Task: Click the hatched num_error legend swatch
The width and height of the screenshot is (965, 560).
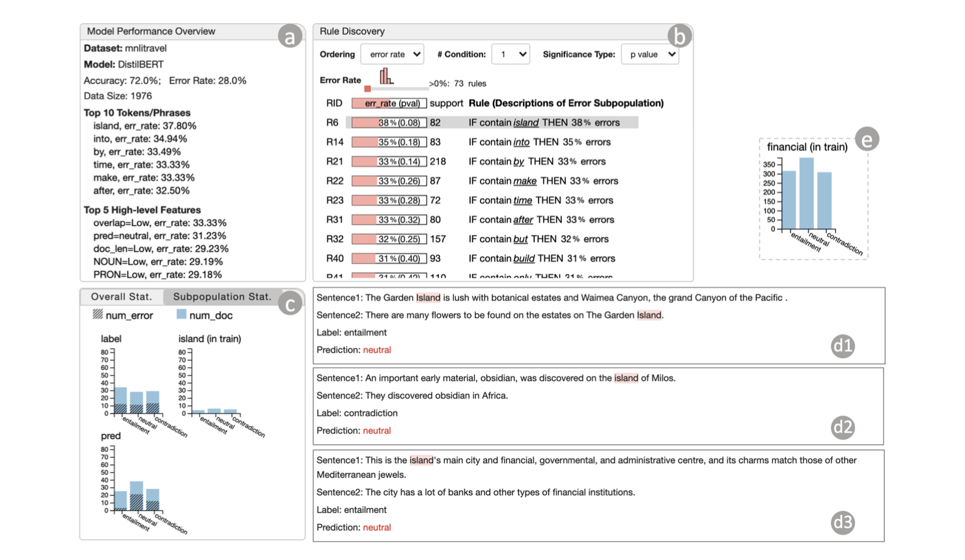Action: point(98,315)
